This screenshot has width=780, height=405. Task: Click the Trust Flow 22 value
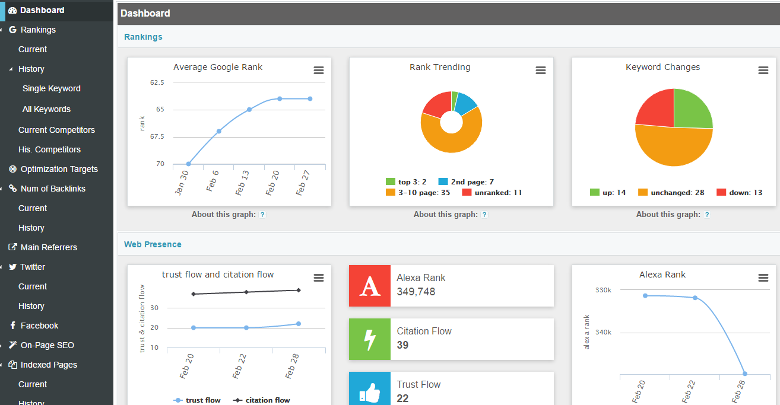tap(402, 398)
